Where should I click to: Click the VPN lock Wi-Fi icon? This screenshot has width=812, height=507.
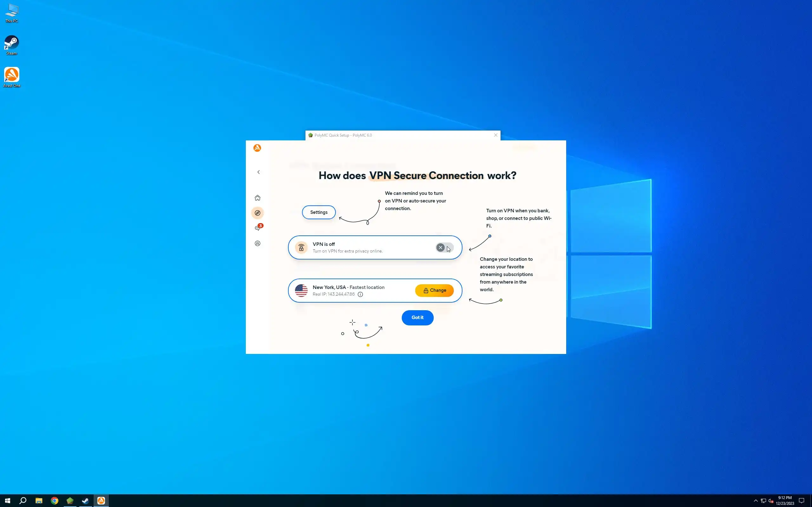pyautogui.click(x=301, y=247)
